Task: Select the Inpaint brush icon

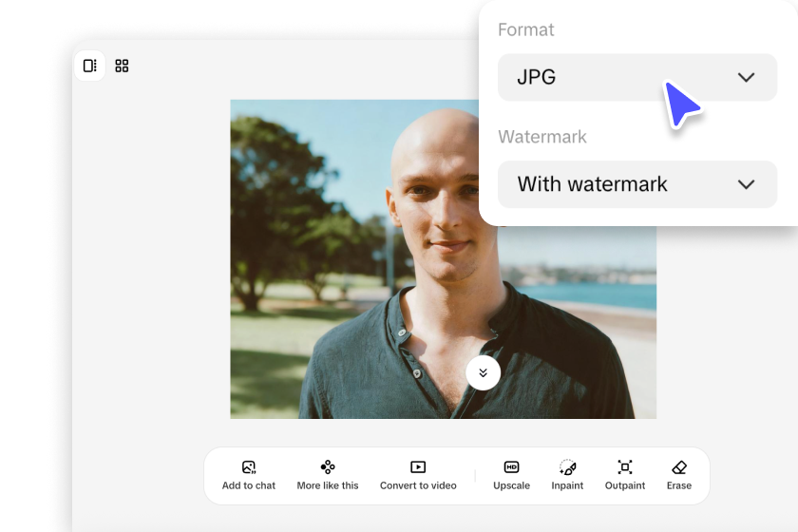Action: [567, 466]
